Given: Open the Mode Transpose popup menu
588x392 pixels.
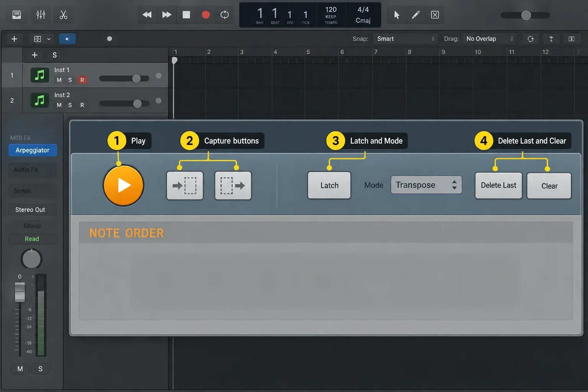Looking at the screenshot, I should pos(426,185).
